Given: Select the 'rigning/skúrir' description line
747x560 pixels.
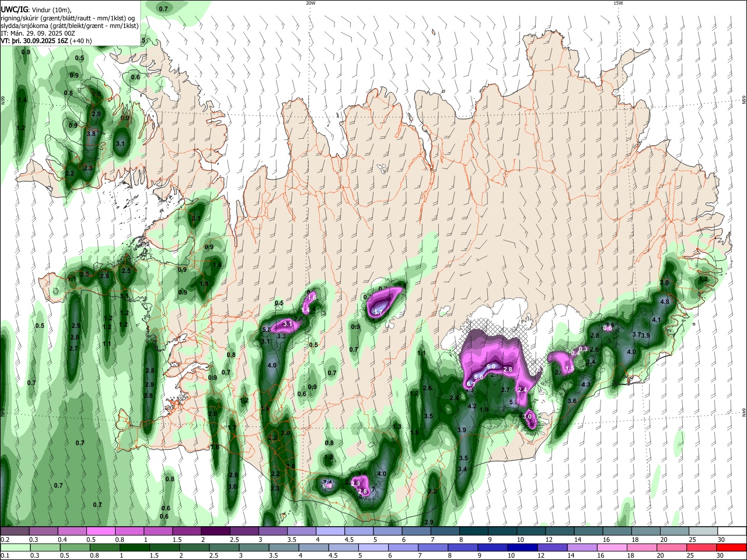Looking at the screenshot, I should click(x=69, y=17).
